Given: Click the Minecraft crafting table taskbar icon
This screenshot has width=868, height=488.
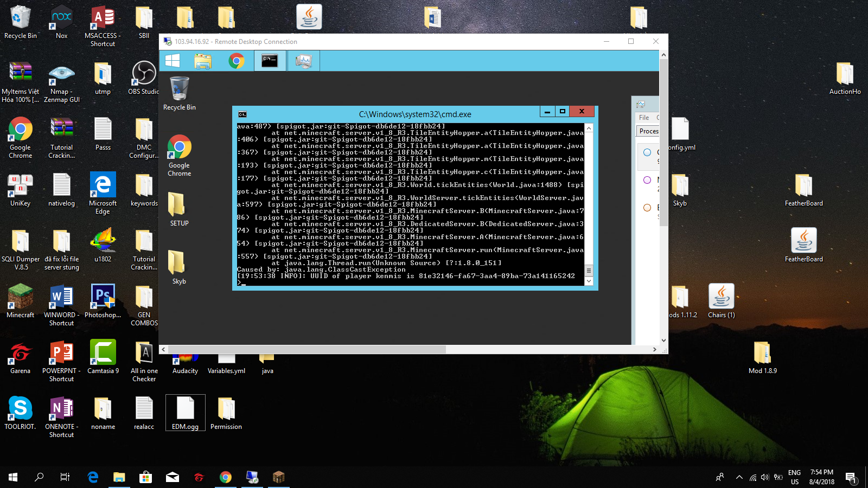Looking at the screenshot, I should (x=278, y=477).
